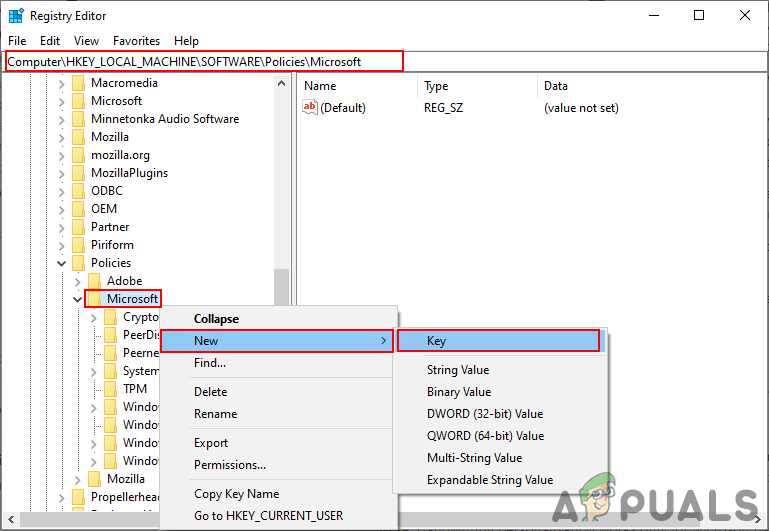Open the Edit menu
This screenshot has width=769, height=531.
(x=50, y=41)
